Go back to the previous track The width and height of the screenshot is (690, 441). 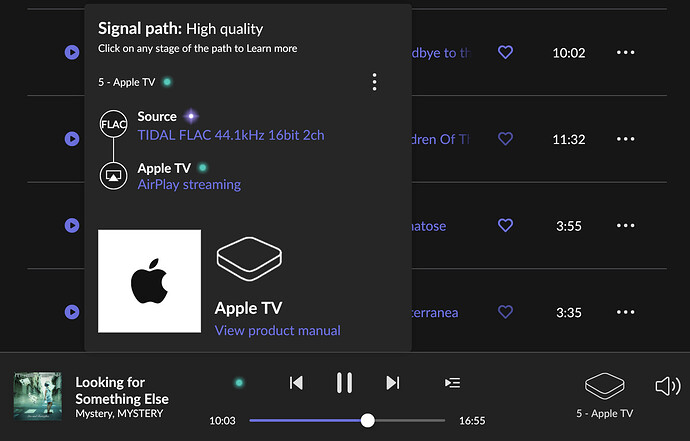(x=296, y=383)
